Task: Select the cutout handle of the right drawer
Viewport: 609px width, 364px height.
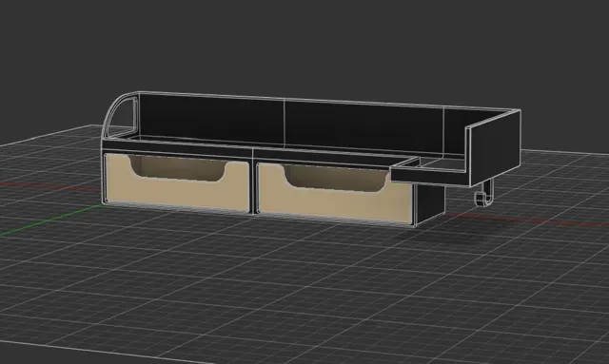Action: coord(336,178)
